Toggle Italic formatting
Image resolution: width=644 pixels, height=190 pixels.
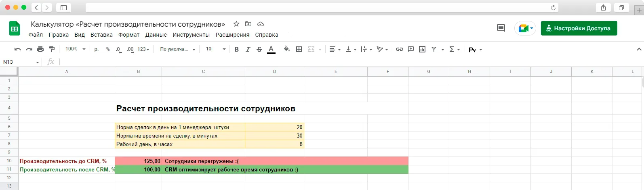pos(248,49)
